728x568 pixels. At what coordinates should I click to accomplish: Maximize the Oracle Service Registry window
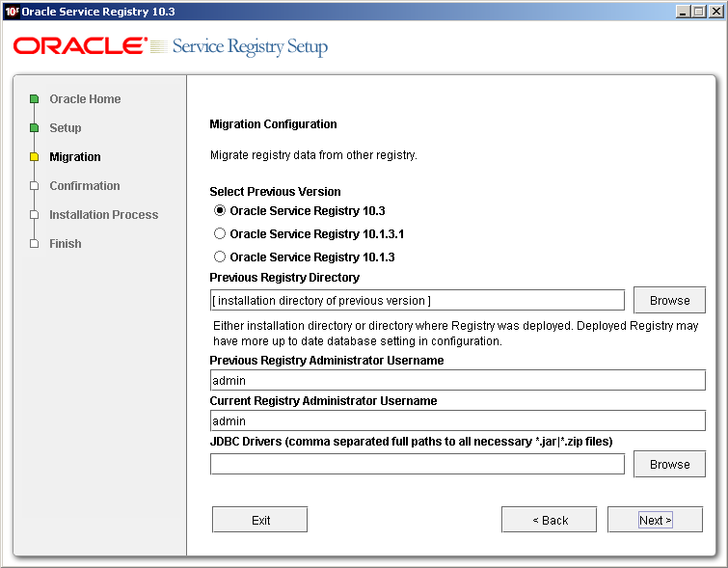pyautogui.click(x=699, y=12)
